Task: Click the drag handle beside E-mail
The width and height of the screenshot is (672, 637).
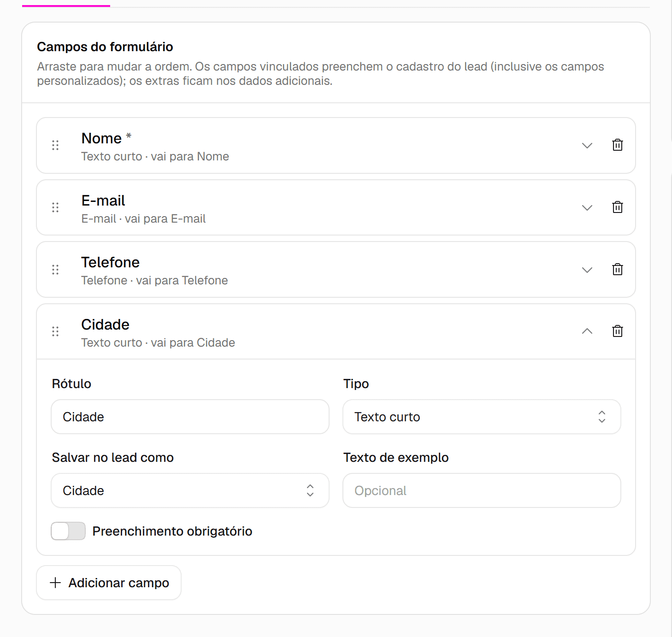Action: 55,207
